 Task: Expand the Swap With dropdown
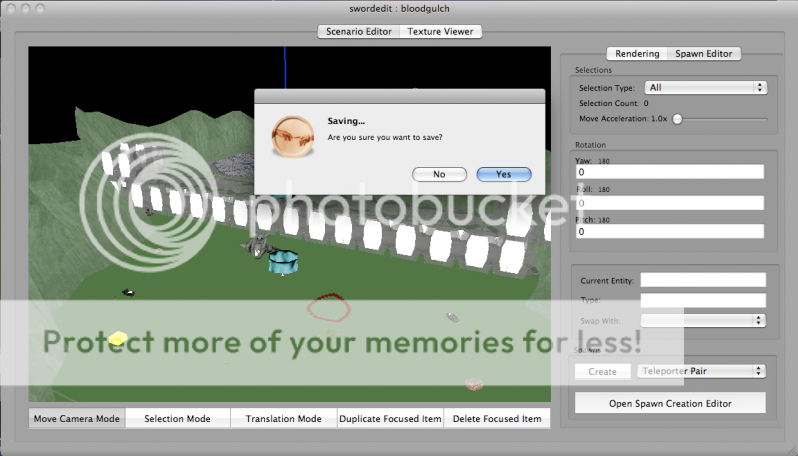[x=702, y=320]
